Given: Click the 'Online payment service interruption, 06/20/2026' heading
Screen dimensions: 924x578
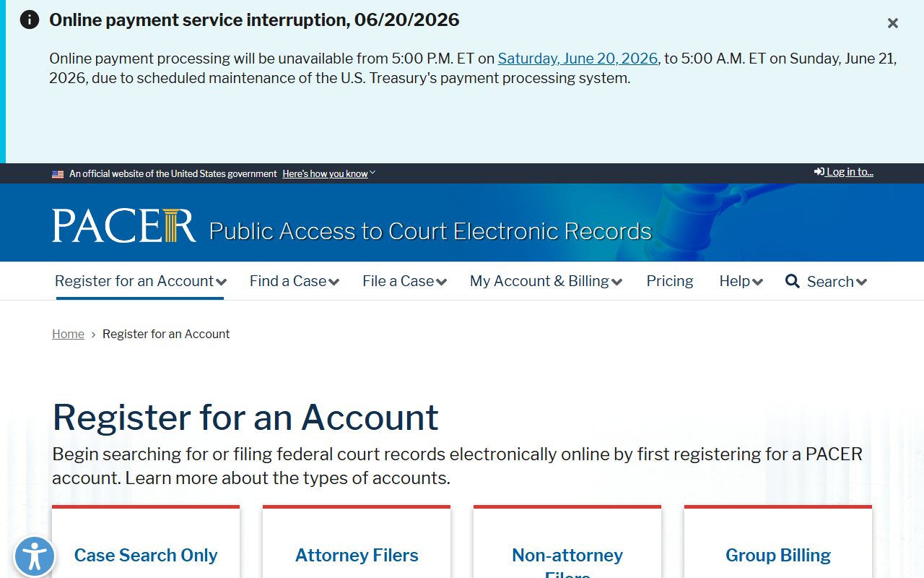Looking at the screenshot, I should coord(254,20).
